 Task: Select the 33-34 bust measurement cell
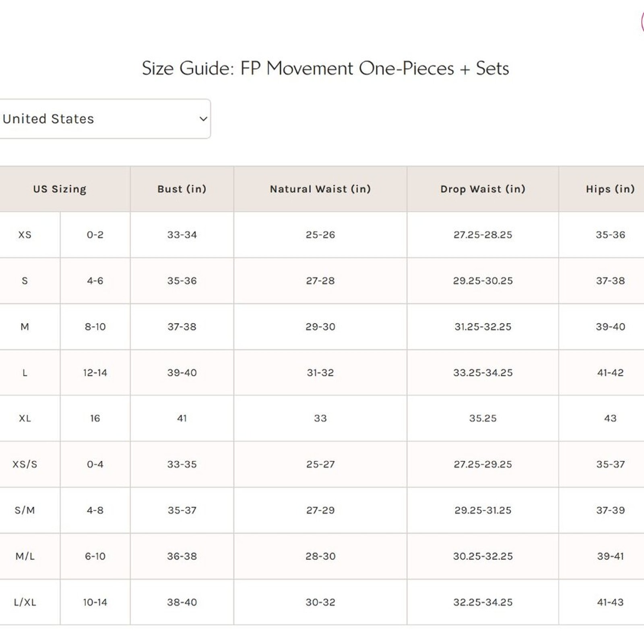(182, 235)
